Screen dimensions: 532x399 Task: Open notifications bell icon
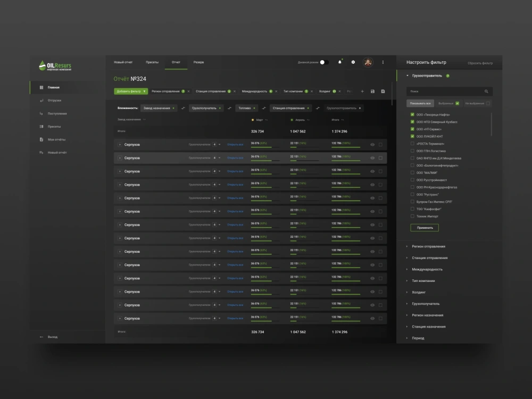(x=339, y=62)
